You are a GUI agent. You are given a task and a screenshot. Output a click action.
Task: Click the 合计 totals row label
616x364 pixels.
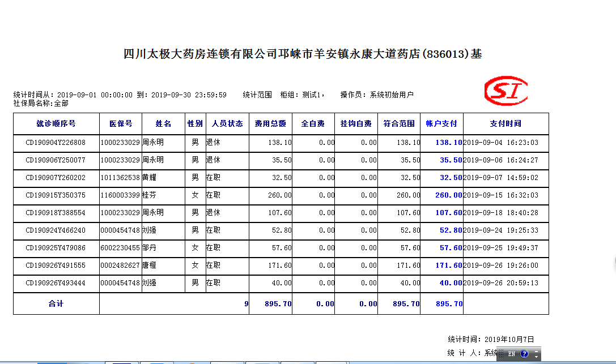point(56,303)
